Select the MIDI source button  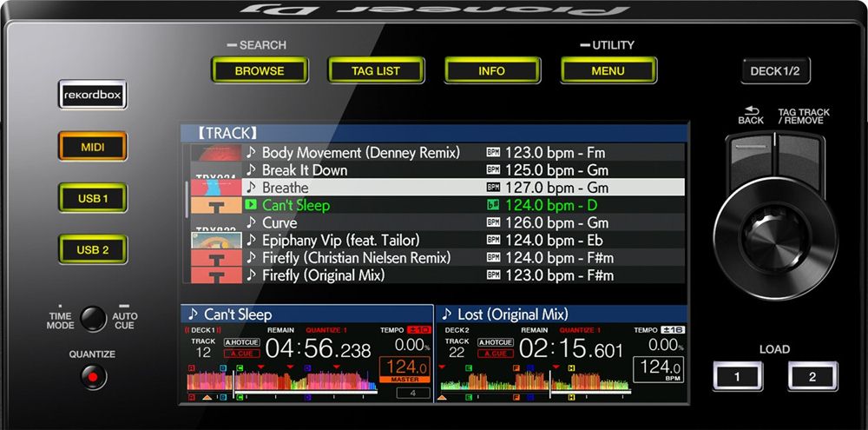93,147
